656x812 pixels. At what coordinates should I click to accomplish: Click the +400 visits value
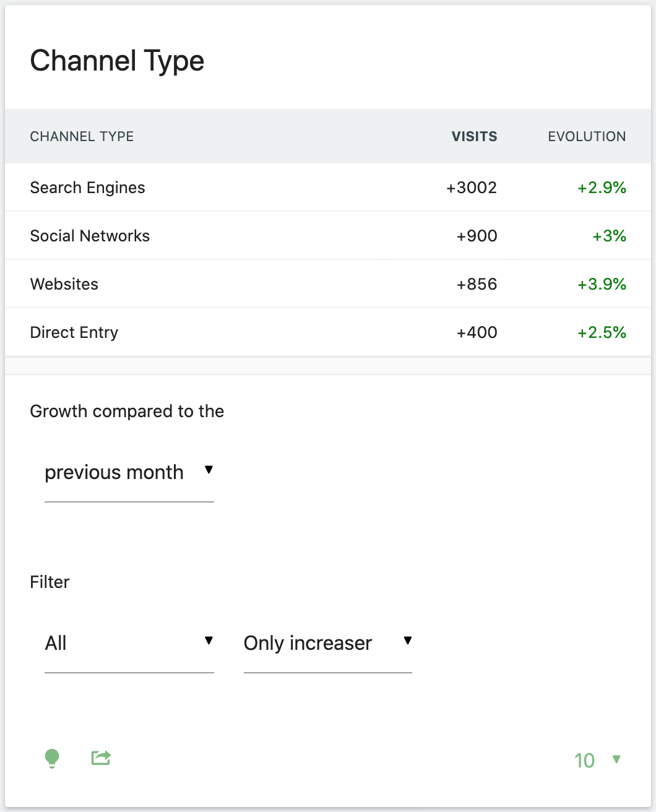[x=477, y=332]
